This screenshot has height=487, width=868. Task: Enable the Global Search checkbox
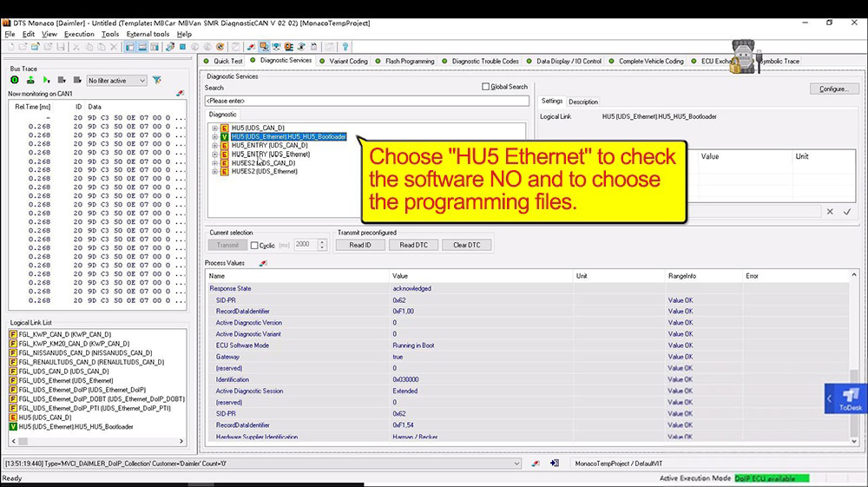(x=485, y=86)
